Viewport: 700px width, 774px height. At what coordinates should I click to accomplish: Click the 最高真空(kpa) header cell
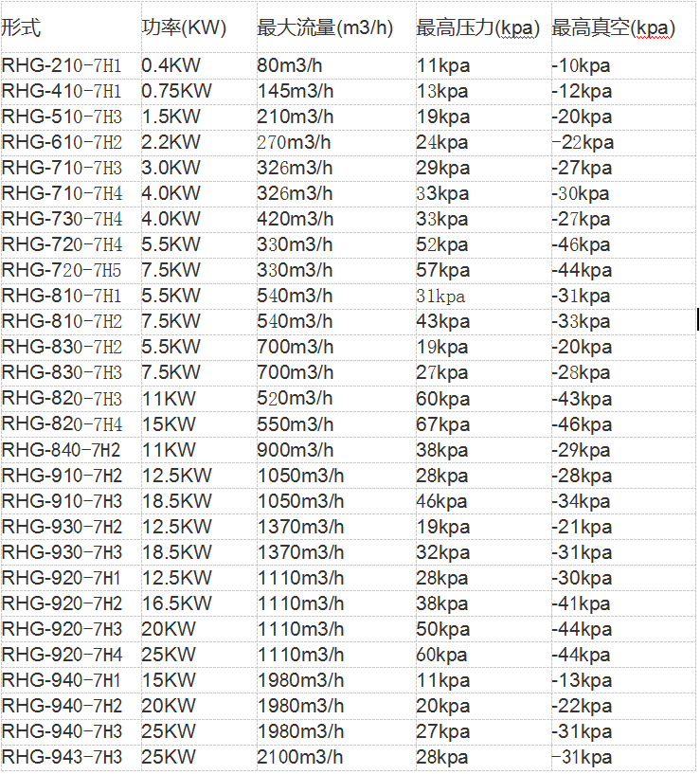(613, 28)
